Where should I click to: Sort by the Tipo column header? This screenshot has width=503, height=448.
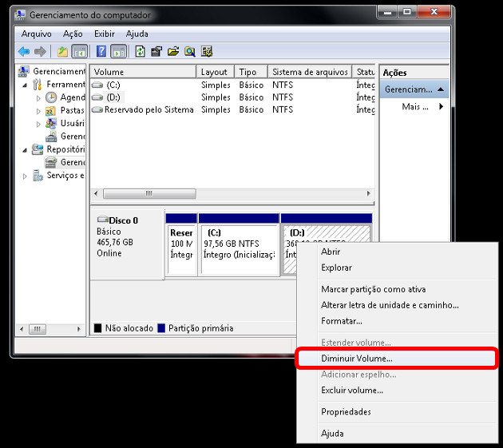[x=252, y=72]
